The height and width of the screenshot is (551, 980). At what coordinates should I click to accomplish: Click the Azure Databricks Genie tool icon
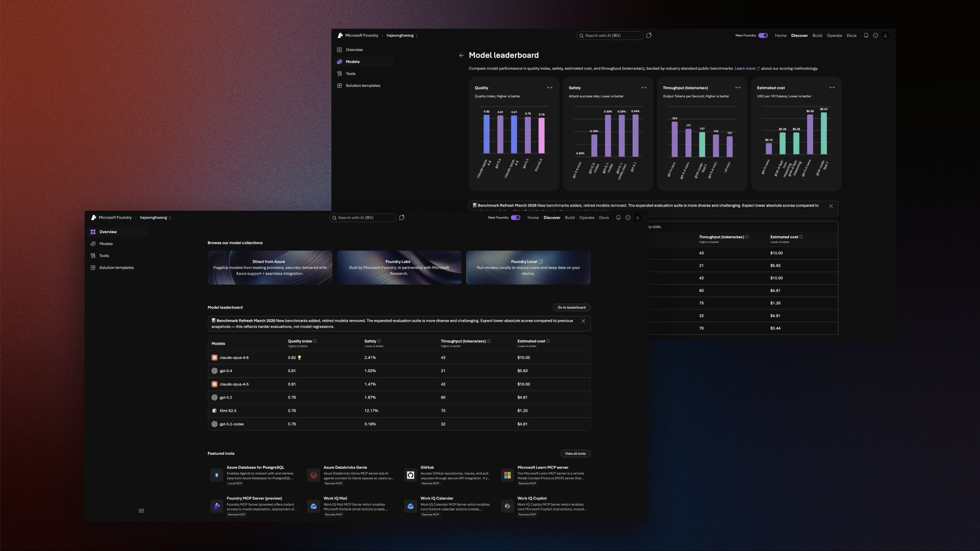click(x=313, y=475)
